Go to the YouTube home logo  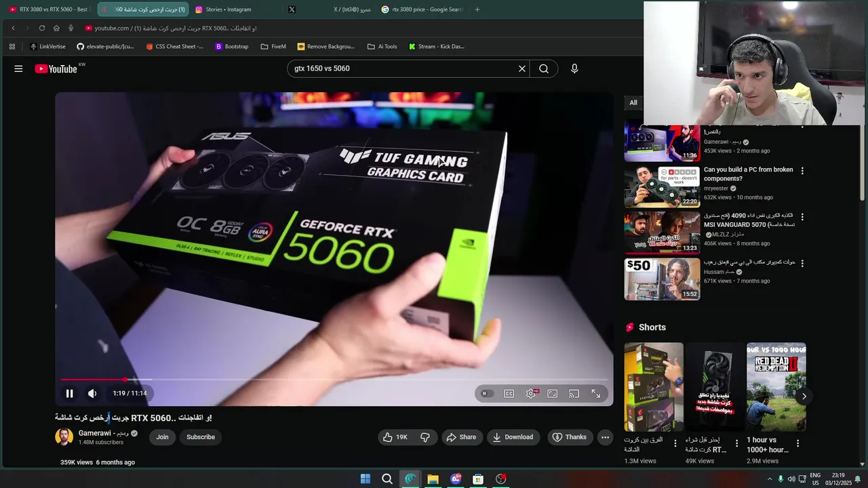pyautogui.click(x=56, y=68)
